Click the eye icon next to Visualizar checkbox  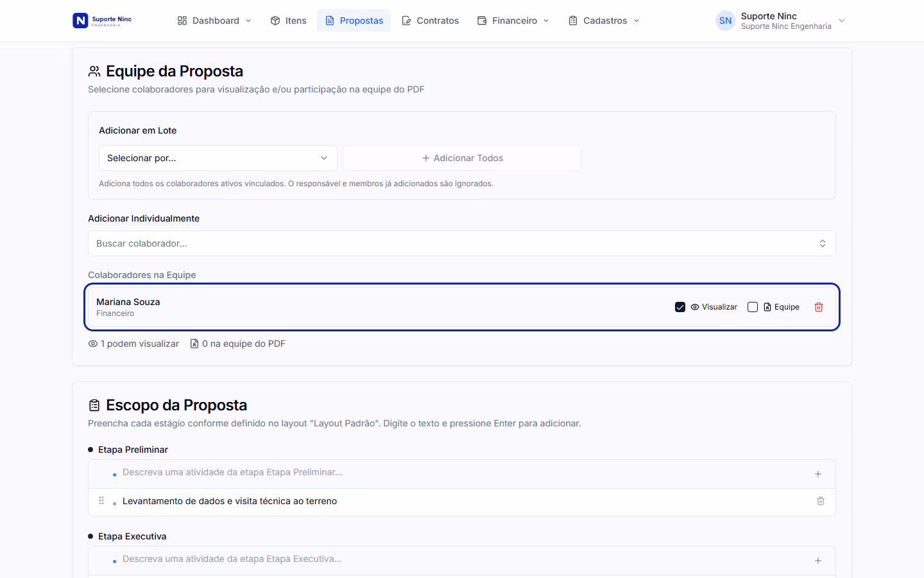[x=695, y=307]
